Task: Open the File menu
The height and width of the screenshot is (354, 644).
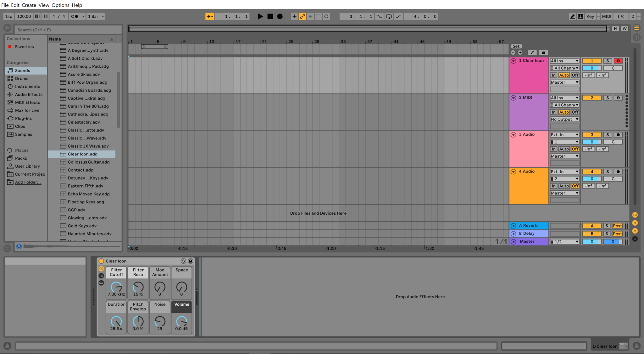Action: pyautogui.click(x=5, y=5)
